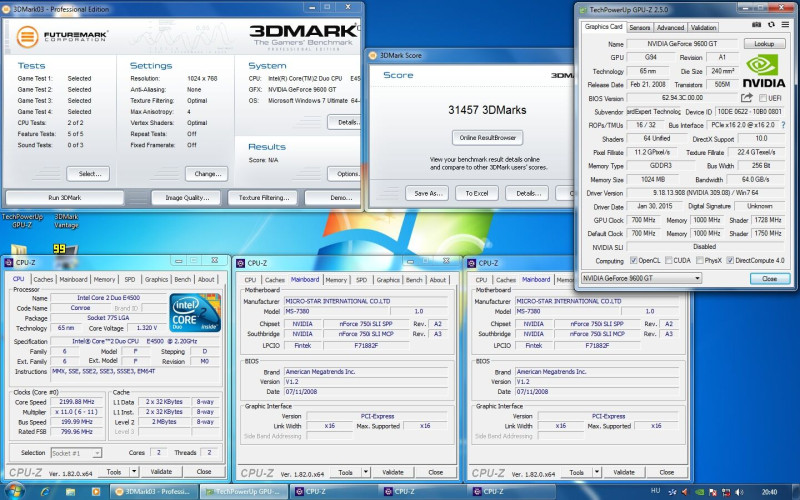Open the Socket #1 Selection dropdown
The height and width of the screenshot is (500, 800).
[x=77, y=453]
